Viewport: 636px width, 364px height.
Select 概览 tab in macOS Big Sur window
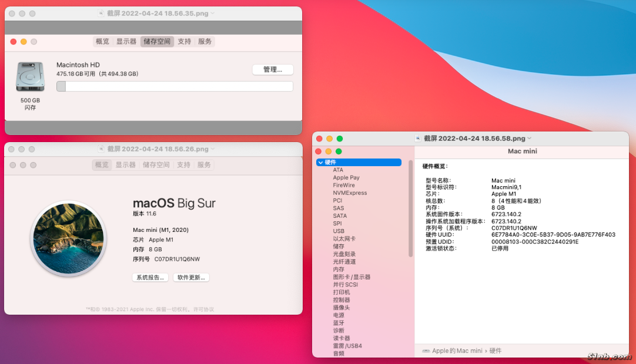click(x=102, y=165)
